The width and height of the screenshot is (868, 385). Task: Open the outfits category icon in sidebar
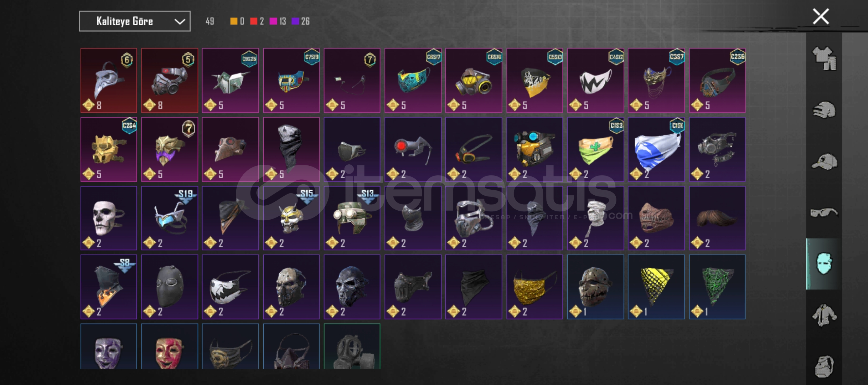click(824, 58)
